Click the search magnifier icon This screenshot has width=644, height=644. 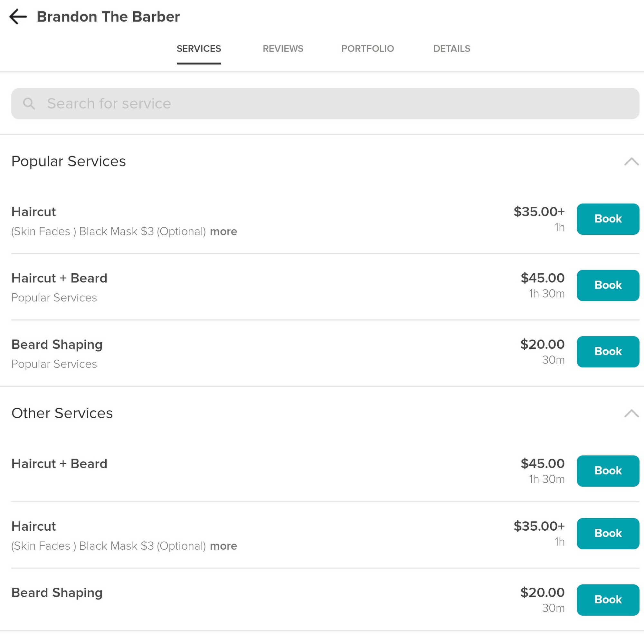click(x=29, y=104)
